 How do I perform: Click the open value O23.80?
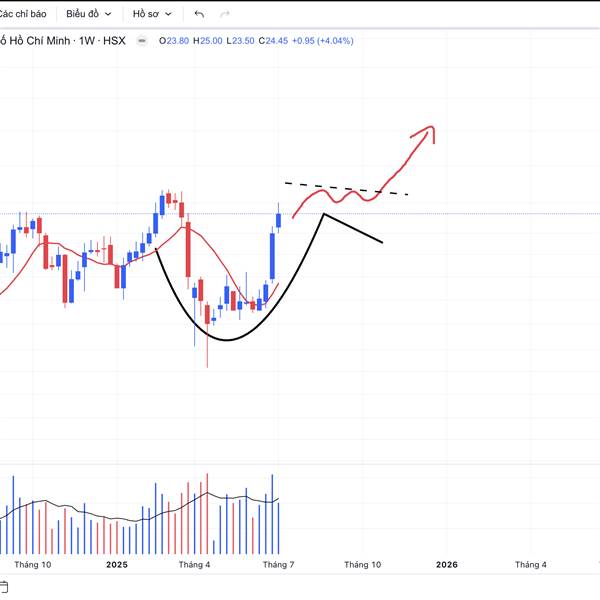[174, 41]
